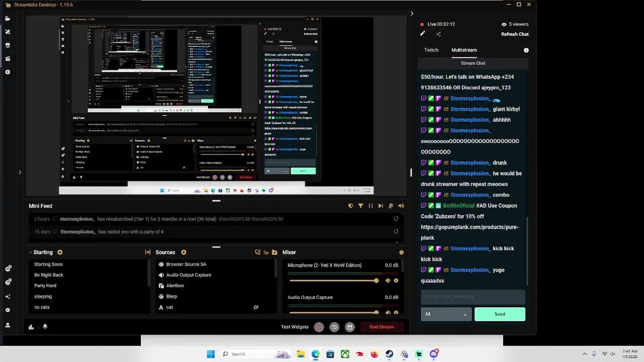Open the sparkle Ultra icon in sidebar
The height and width of the screenshot is (362, 644).
click(x=8, y=297)
